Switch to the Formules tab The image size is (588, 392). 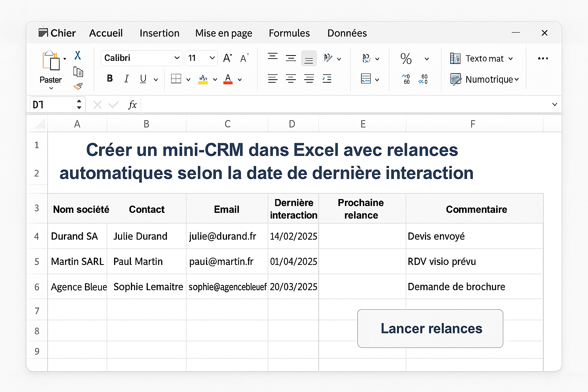pos(289,33)
